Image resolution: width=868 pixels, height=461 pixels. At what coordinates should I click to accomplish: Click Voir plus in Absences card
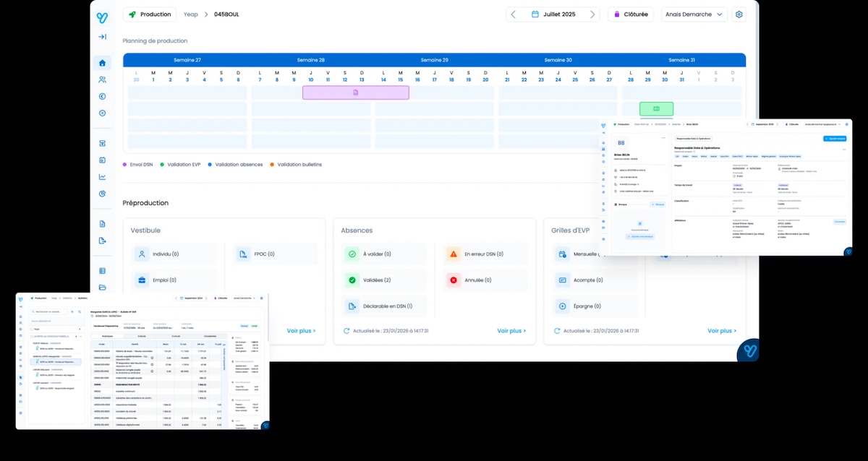coord(511,331)
